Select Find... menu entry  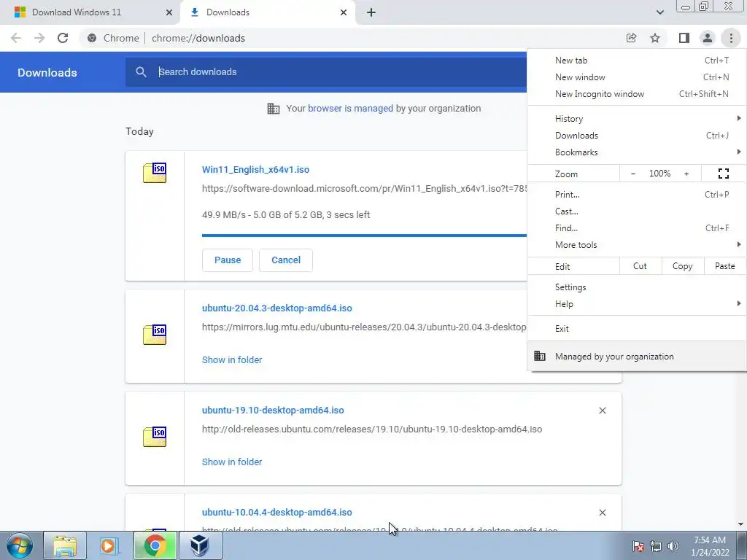click(637, 228)
